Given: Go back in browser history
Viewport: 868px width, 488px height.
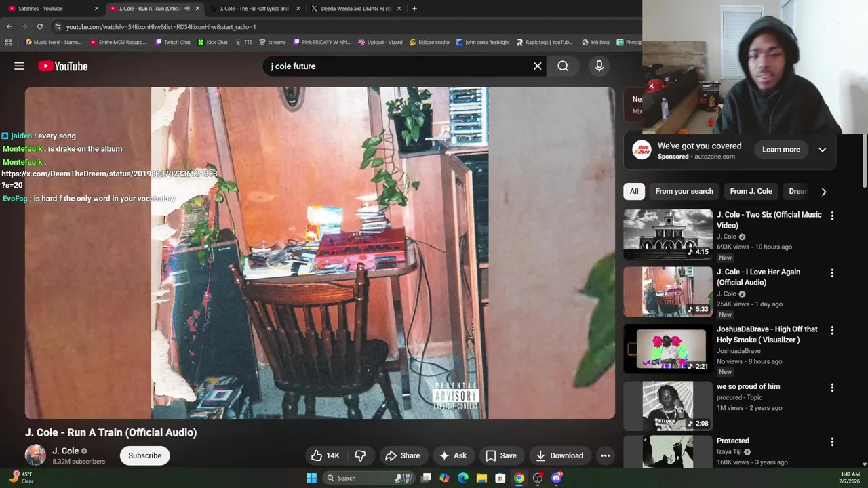Looking at the screenshot, I should point(9,26).
